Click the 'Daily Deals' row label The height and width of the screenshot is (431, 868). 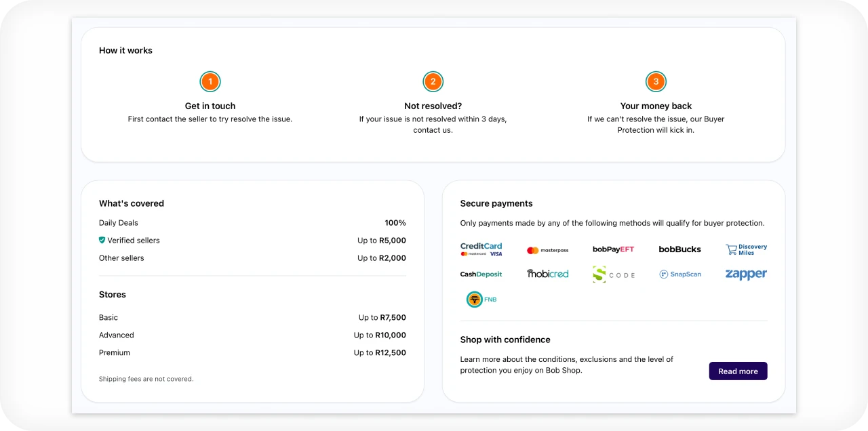119,222
